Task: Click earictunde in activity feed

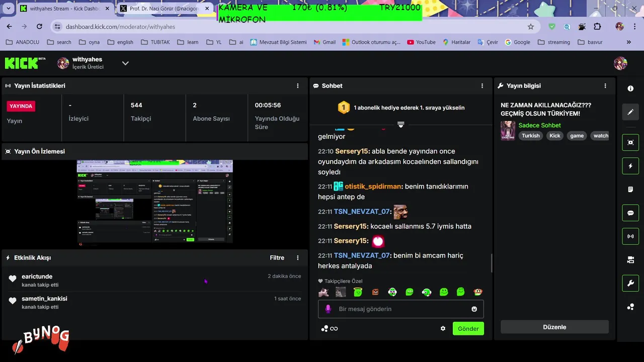Action: (37, 277)
